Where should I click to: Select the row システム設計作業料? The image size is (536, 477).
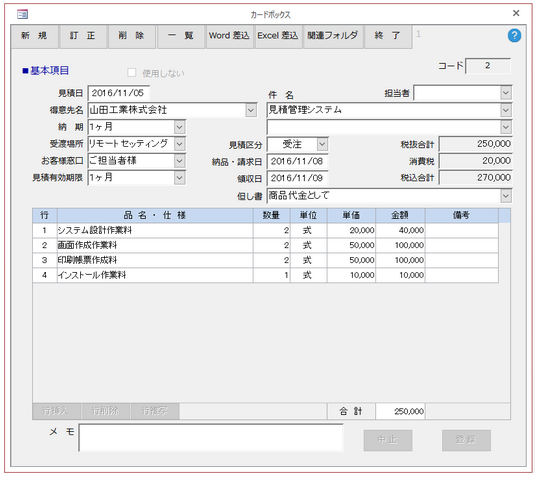click(x=265, y=230)
